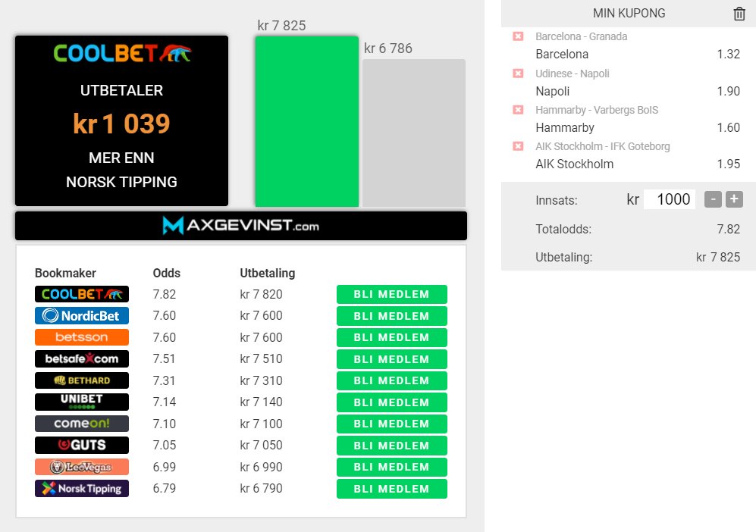This screenshot has width=756, height=532.
Task: Select Napoli odds 1.90 in the coupon
Action: coord(728,91)
